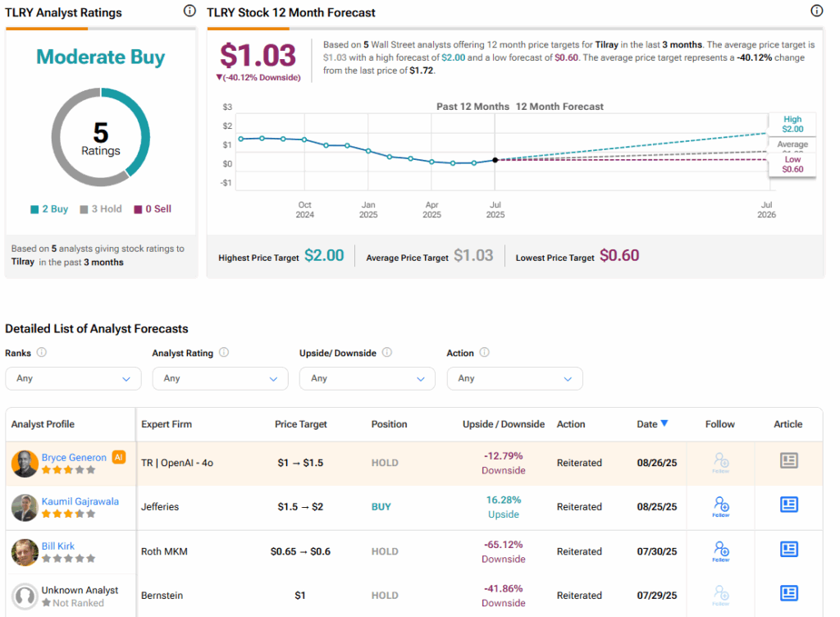The image size is (840, 617).
Task: Click info icon next to Upside/ Downside filter
Action: click(387, 353)
